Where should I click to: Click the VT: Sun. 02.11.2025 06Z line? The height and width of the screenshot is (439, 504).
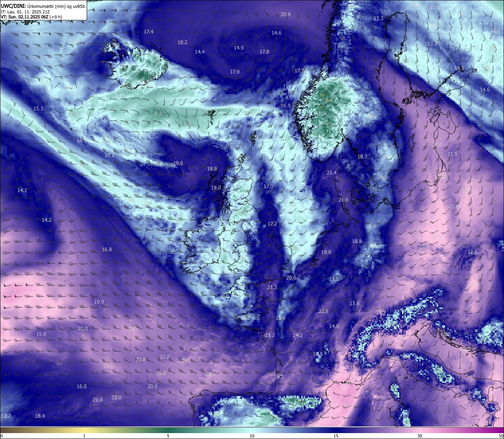31,17
